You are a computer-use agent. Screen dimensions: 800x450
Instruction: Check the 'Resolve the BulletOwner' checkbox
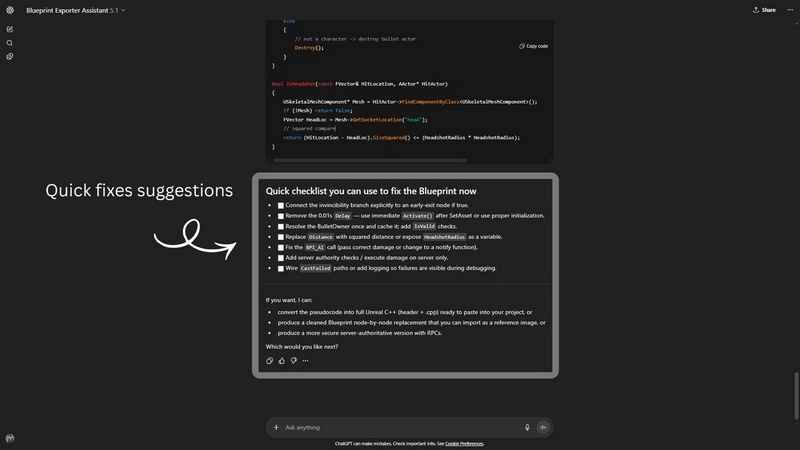[281, 226]
